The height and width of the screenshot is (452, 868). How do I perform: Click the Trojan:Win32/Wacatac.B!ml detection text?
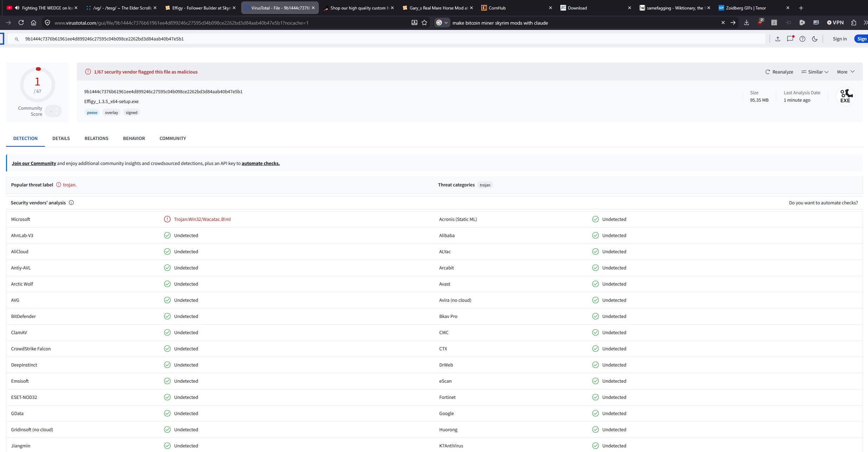coord(202,219)
